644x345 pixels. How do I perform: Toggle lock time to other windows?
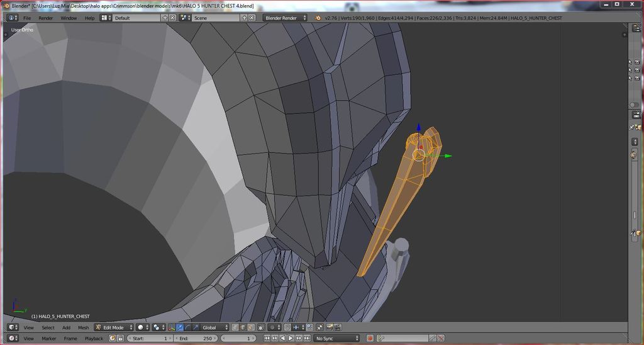click(120, 338)
